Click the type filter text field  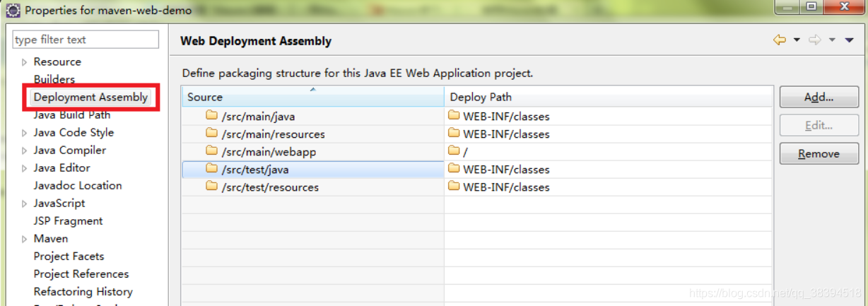click(x=86, y=40)
